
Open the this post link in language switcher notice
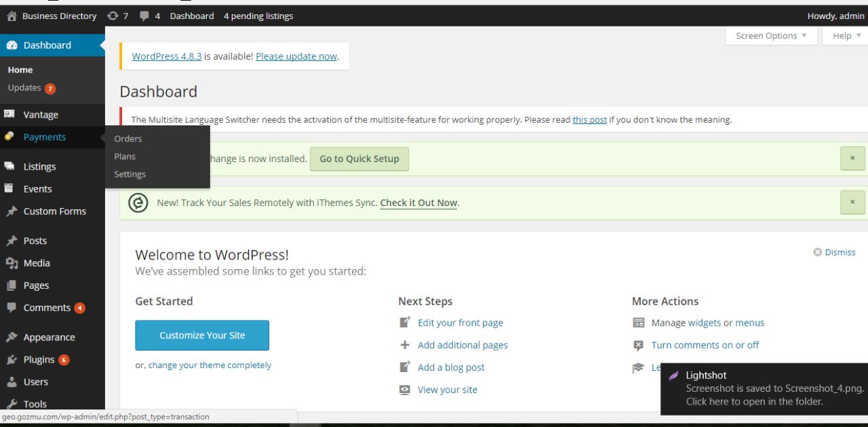[x=590, y=120]
